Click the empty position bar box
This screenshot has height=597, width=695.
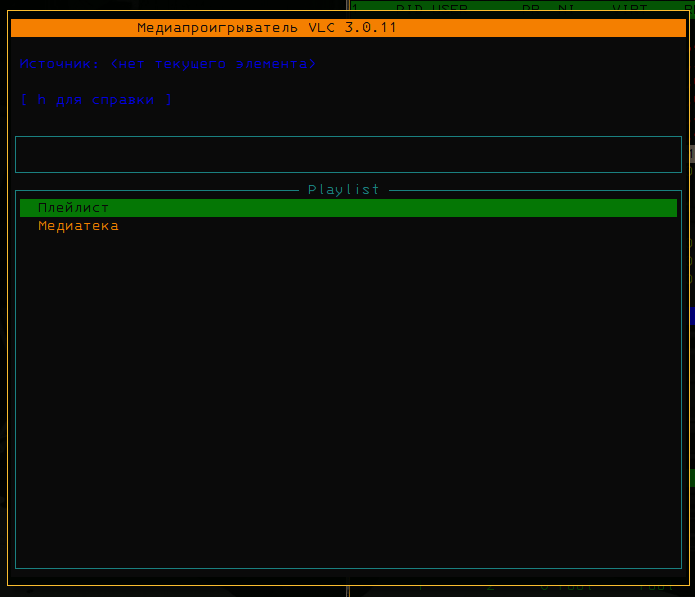tap(348, 154)
